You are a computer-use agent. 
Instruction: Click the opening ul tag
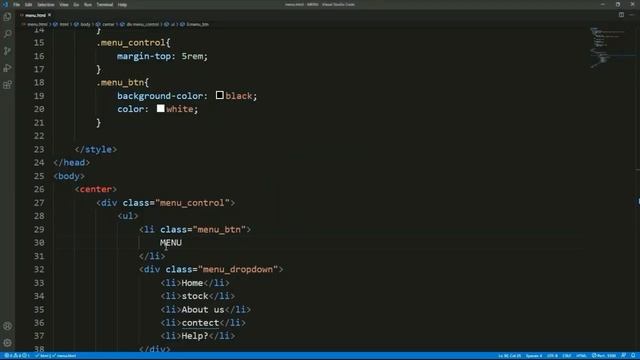coord(128,216)
